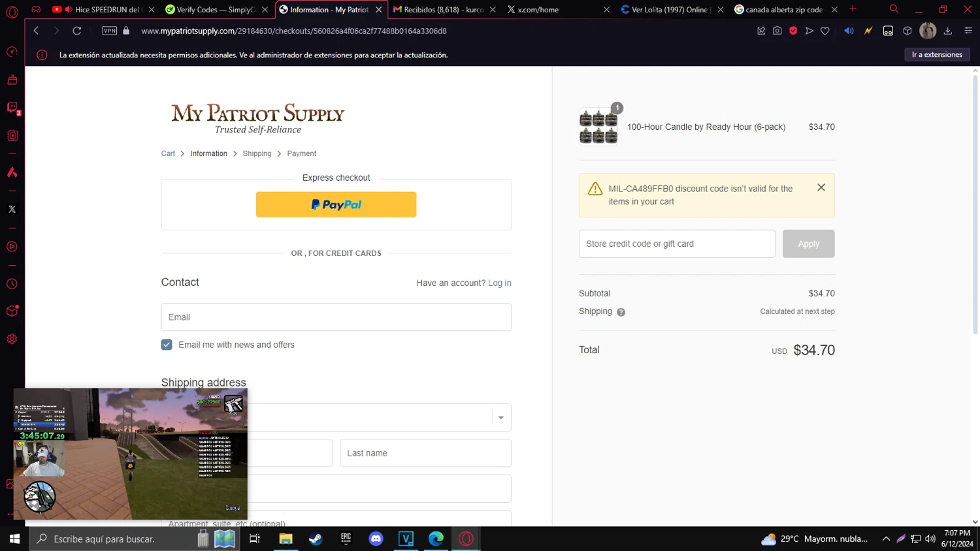This screenshot has height=551, width=980.
Task: Click Log in link
Action: [x=500, y=283]
